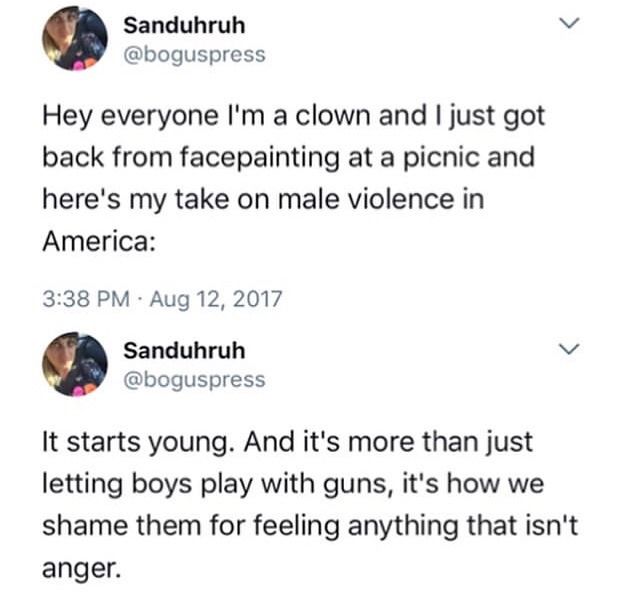Visit @boguspress handle in second tweet

pyautogui.click(x=194, y=380)
